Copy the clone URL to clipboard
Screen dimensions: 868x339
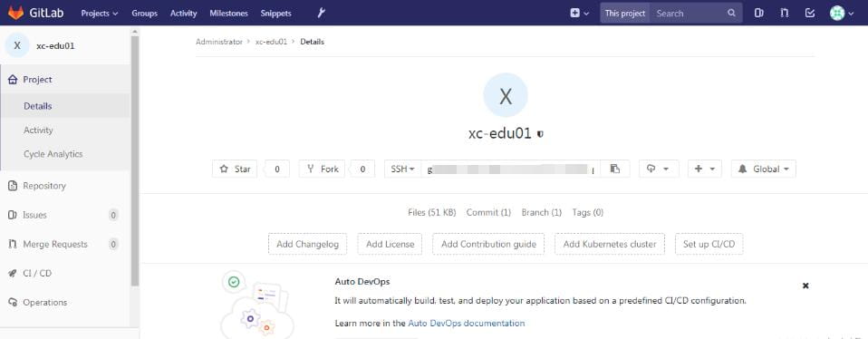pos(615,169)
